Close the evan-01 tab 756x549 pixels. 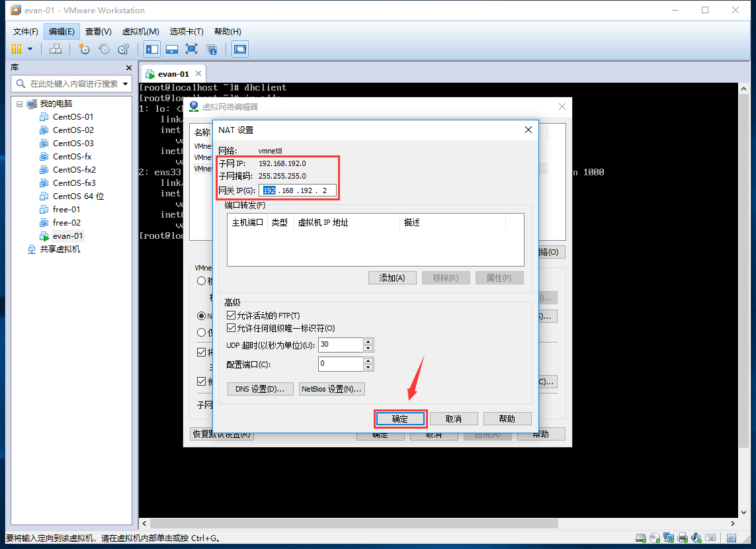point(198,73)
